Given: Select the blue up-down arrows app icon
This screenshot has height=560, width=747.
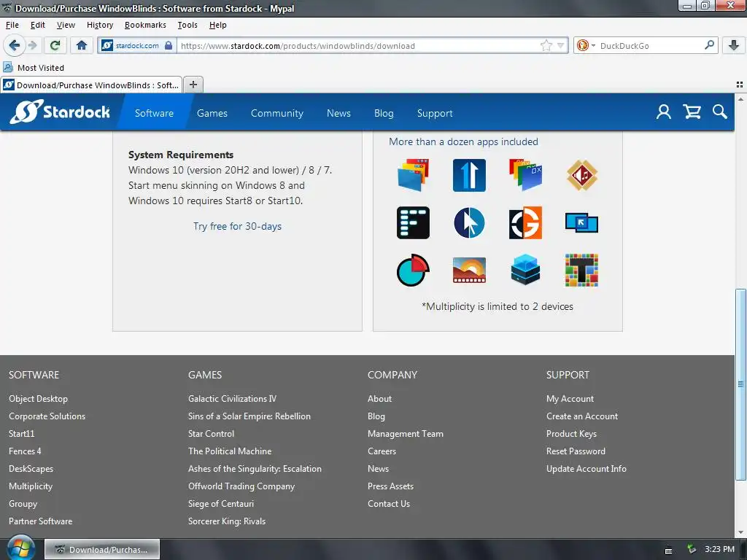Looking at the screenshot, I should (x=469, y=175).
